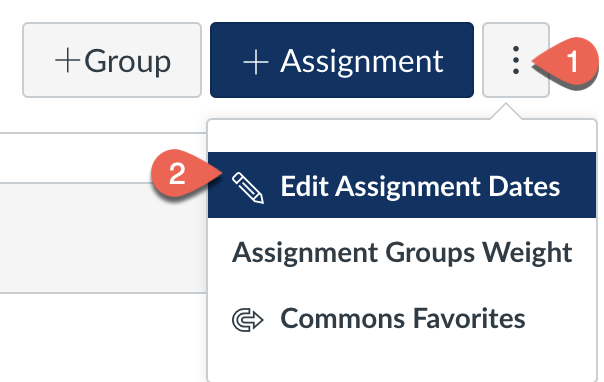Click the Commons Favorites arrow icon
Viewport: 604px width, 382px height.
point(248,319)
